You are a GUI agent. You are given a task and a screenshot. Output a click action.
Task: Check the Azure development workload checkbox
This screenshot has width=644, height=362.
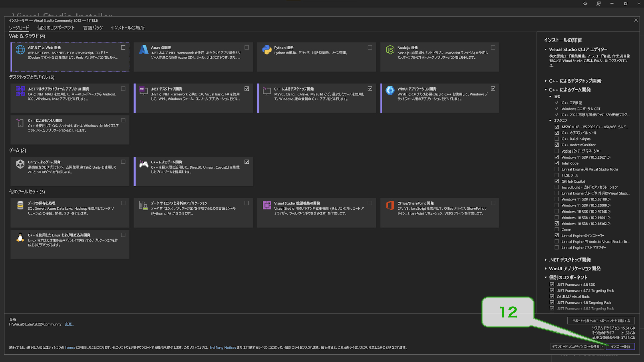pos(247,48)
